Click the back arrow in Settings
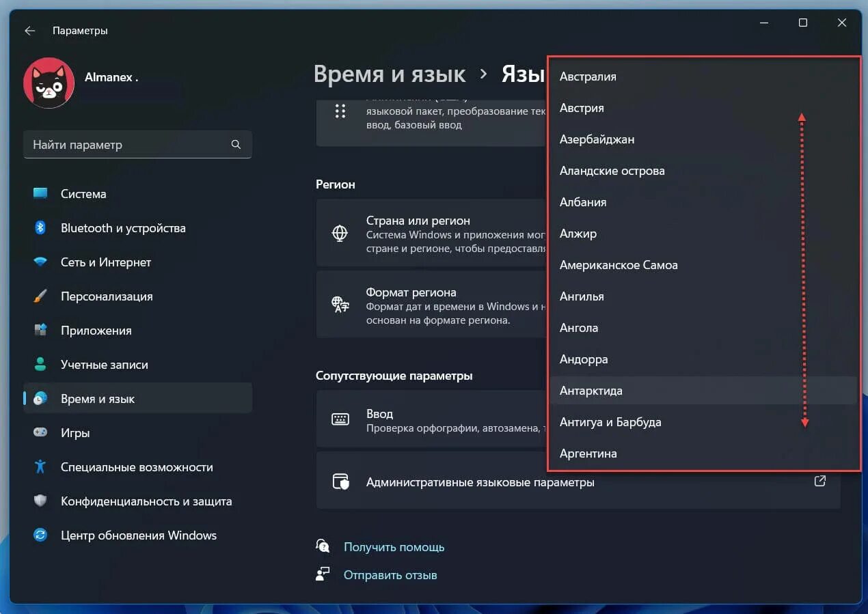Image resolution: width=868 pixels, height=614 pixels. click(29, 31)
